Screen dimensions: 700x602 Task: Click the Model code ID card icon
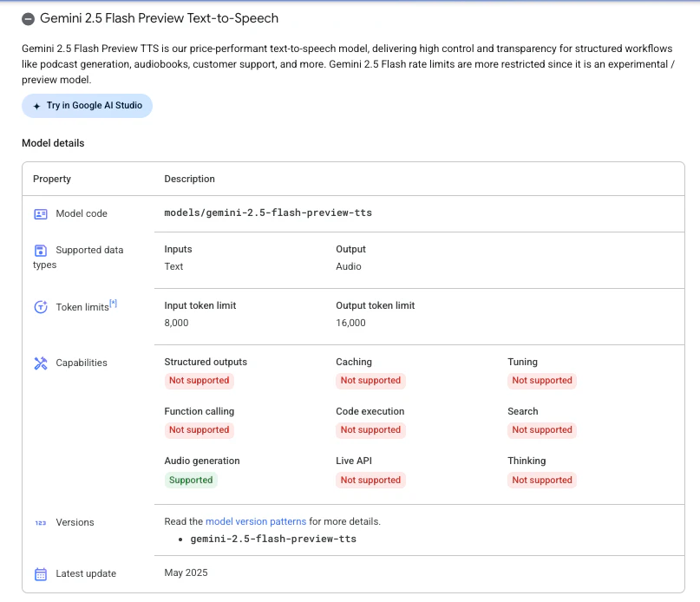[41, 214]
